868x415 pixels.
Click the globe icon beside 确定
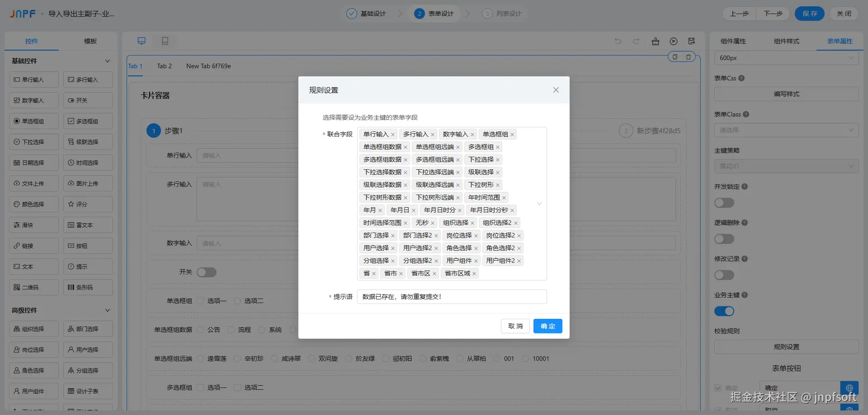[x=849, y=388]
